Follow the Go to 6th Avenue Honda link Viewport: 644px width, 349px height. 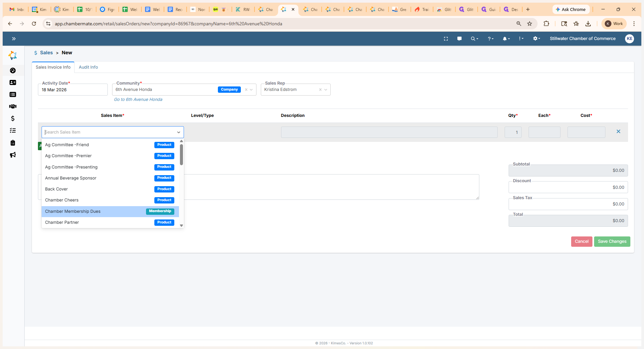pyautogui.click(x=138, y=100)
